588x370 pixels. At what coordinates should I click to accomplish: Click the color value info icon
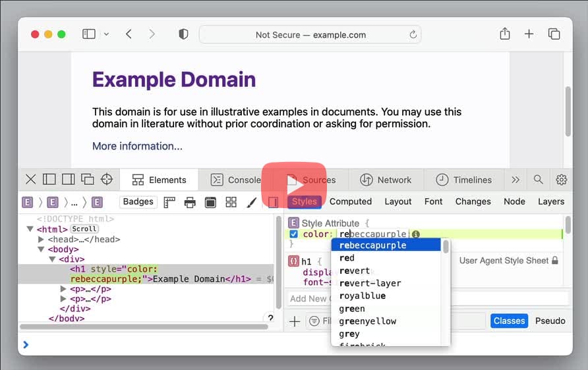pyautogui.click(x=415, y=234)
